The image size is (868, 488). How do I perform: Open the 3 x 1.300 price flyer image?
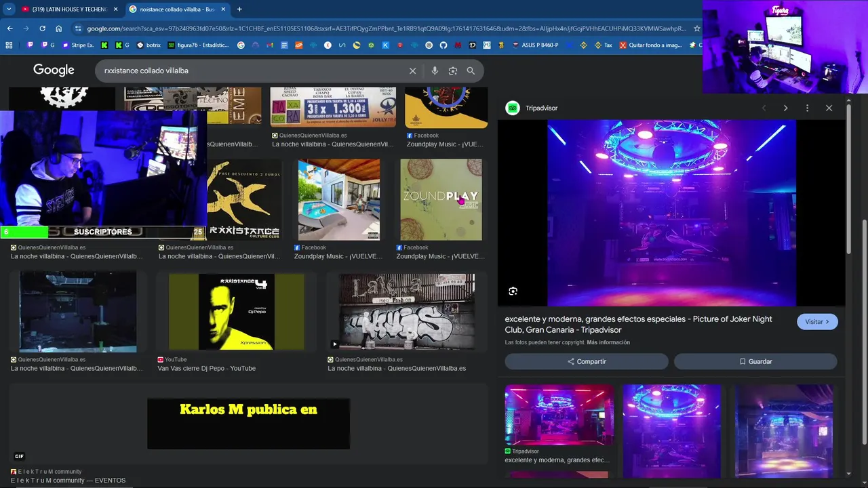tap(334, 106)
